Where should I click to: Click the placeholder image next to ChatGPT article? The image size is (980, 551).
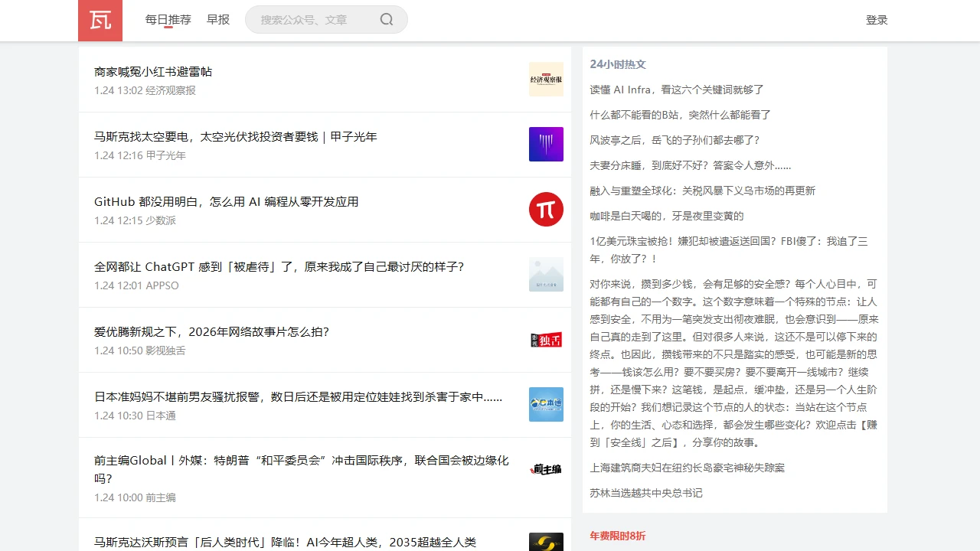coord(546,274)
